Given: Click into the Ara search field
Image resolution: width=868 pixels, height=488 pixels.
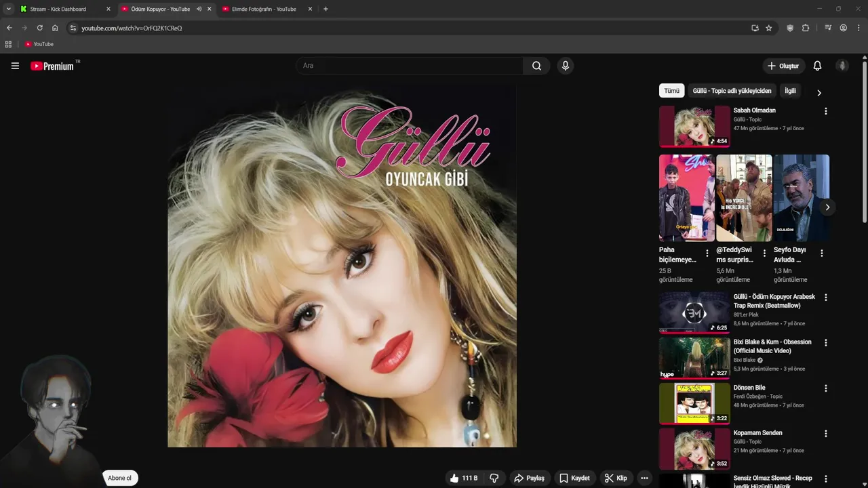Looking at the screenshot, I should pyautogui.click(x=409, y=66).
